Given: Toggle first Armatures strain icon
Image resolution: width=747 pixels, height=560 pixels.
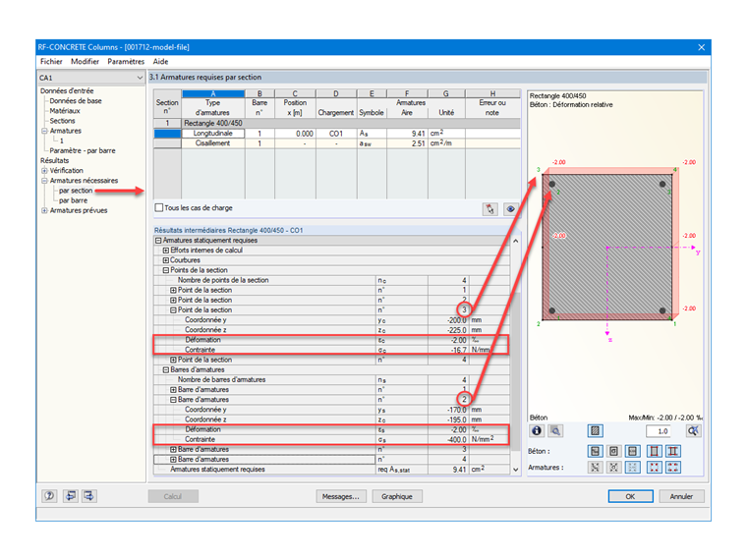Looking at the screenshot, I should [x=595, y=467].
